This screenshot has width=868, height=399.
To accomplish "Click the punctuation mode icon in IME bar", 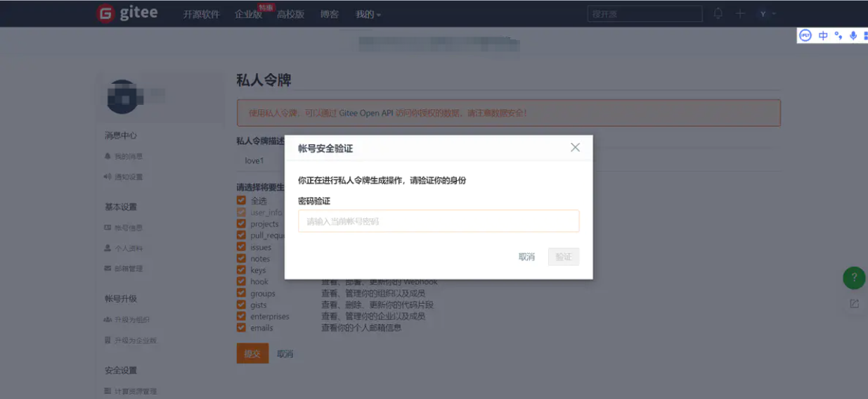I will 838,35.
